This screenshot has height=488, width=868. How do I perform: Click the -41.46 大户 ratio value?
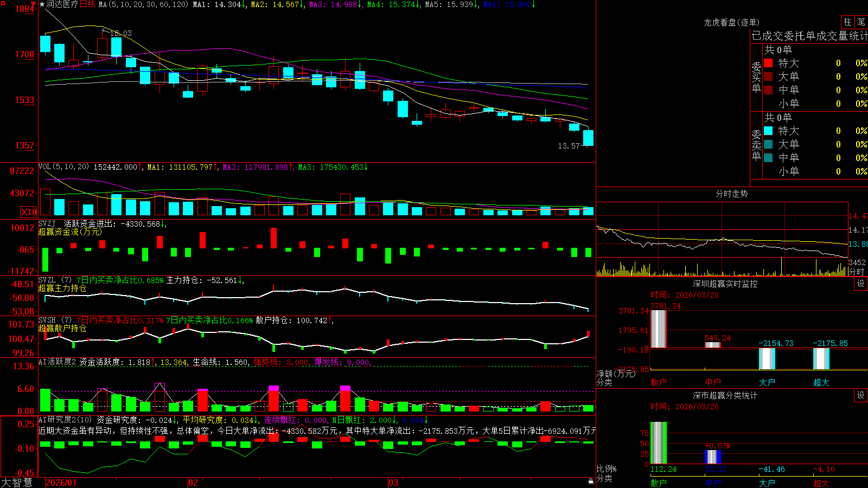771,469
